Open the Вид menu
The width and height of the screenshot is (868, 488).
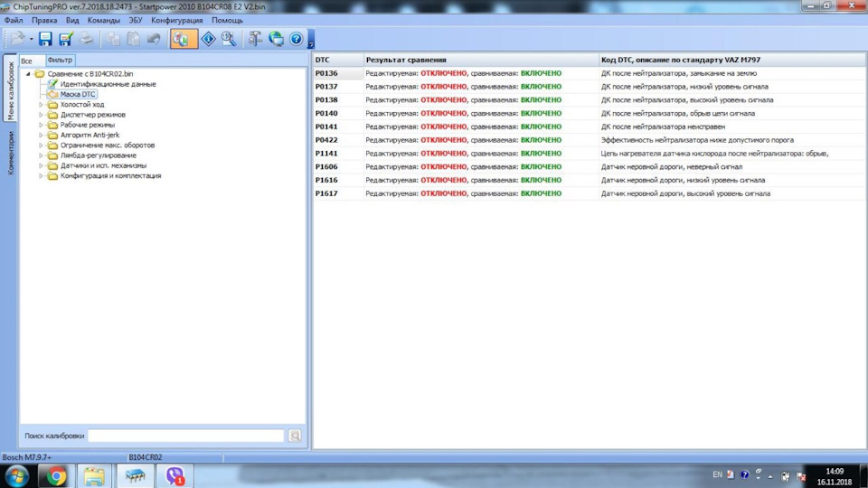(x=72, y=20)
